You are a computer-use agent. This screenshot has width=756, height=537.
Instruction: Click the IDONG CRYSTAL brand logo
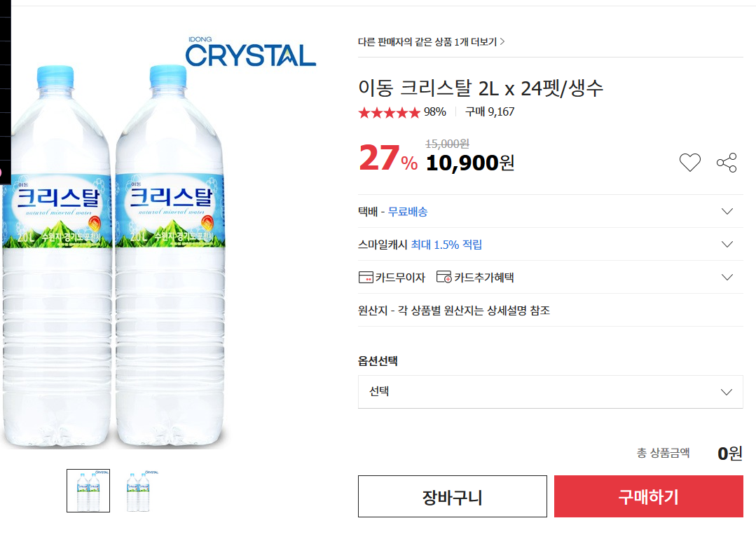(x=251, y=53)
